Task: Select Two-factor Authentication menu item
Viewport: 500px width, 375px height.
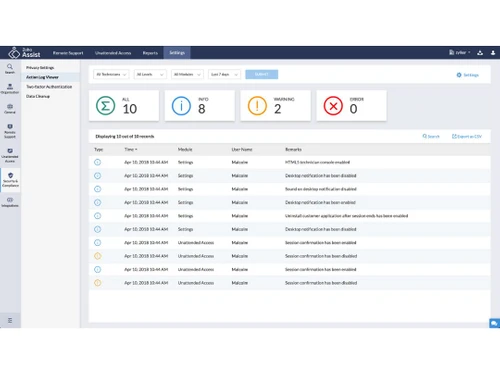Action: pyautogui.click(x=49, y=87)
